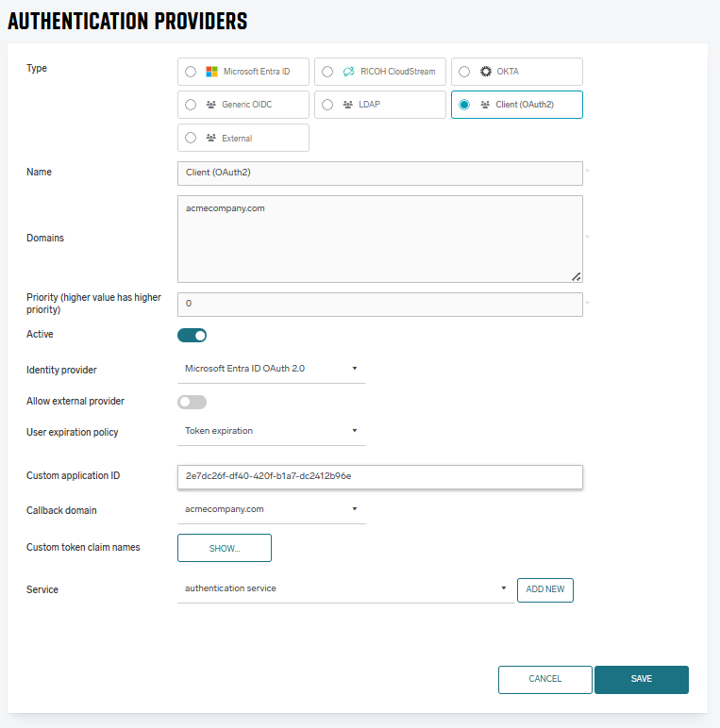Click the ADD NEW service button
The width and height of the screenshot is (720, 728).
pyautogui.click(x=544, y=589)
